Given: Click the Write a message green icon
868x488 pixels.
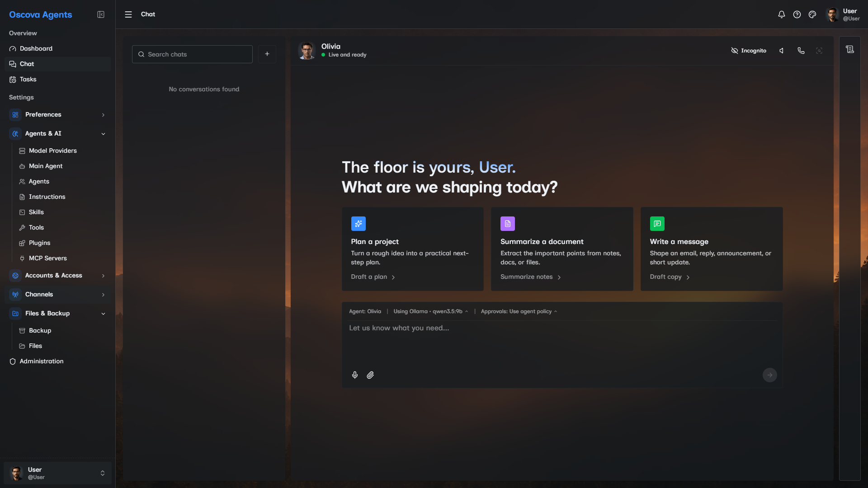Looking at the screenshot, I should point(657,224).
